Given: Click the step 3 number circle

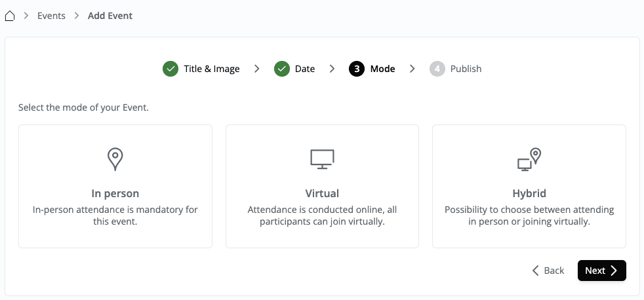Looking at the screenshot, I should click(x=357, y=69).
